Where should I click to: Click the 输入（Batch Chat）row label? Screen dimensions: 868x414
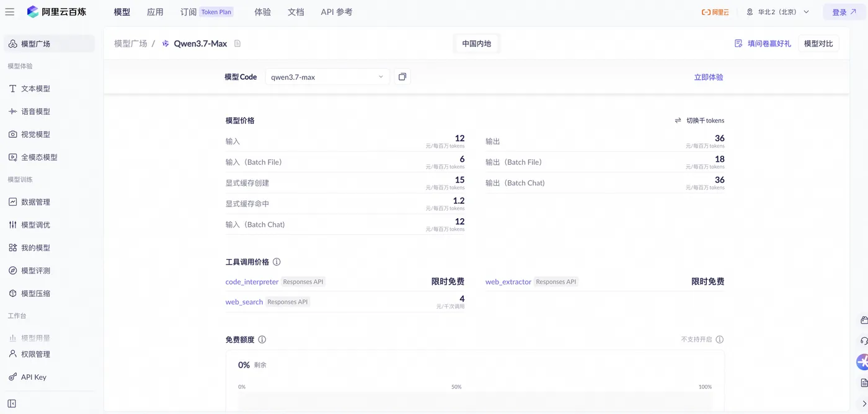click(255, 224)
